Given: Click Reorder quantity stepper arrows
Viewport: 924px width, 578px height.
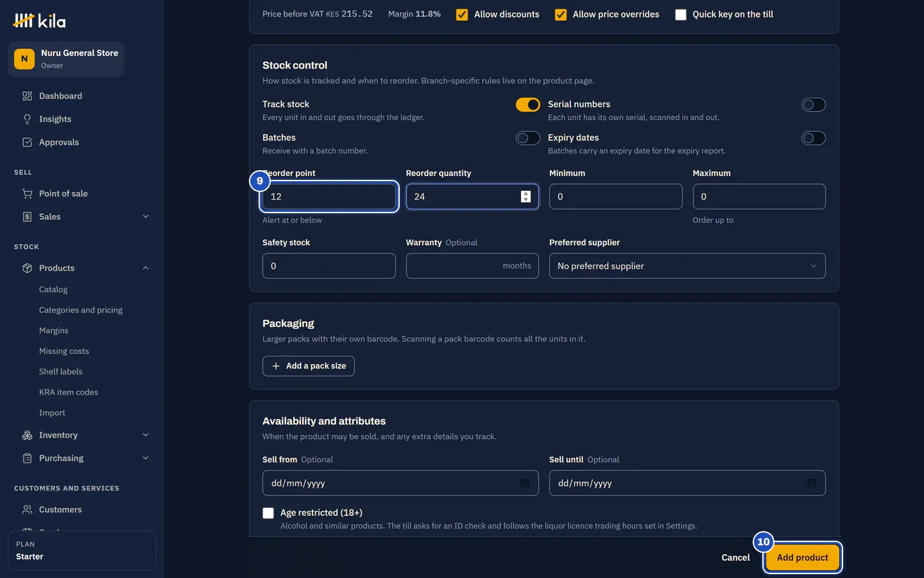Looking at the screenshot, I should click(526, 197).
